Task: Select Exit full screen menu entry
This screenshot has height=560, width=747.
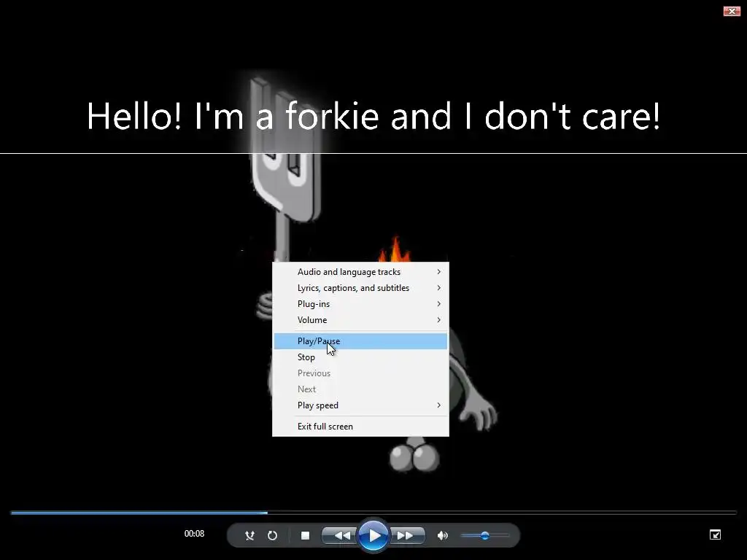Action: [360, 426]
